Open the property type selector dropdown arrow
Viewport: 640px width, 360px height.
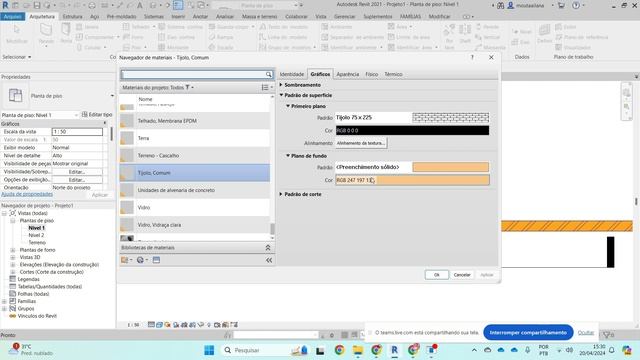coord(112,96)
